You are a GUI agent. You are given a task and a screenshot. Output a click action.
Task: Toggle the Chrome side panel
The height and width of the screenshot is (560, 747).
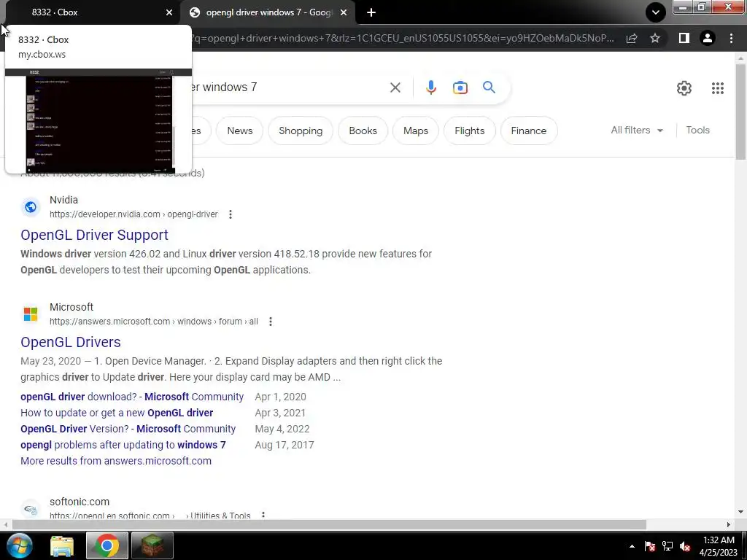[684, 38]
